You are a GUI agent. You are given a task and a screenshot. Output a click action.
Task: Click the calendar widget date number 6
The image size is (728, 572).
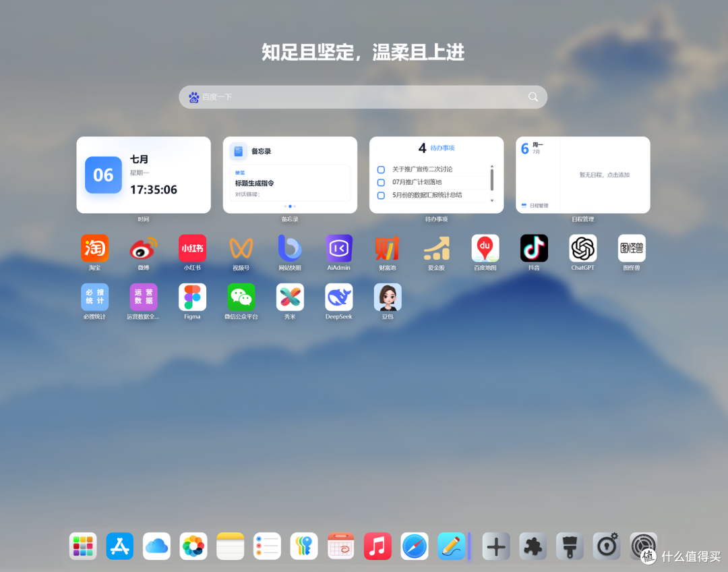[x=524, y=148]
